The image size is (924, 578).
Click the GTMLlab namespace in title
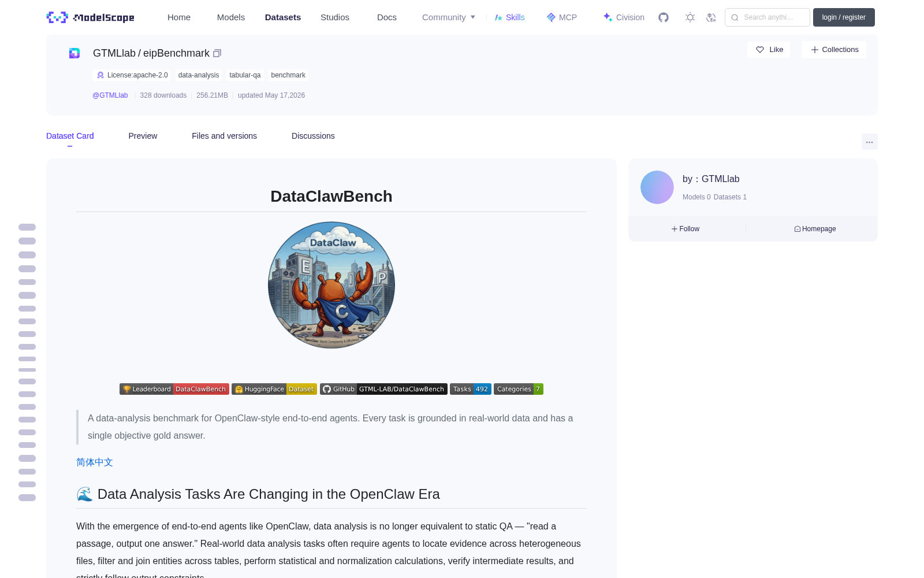click(x=114, y=53)
